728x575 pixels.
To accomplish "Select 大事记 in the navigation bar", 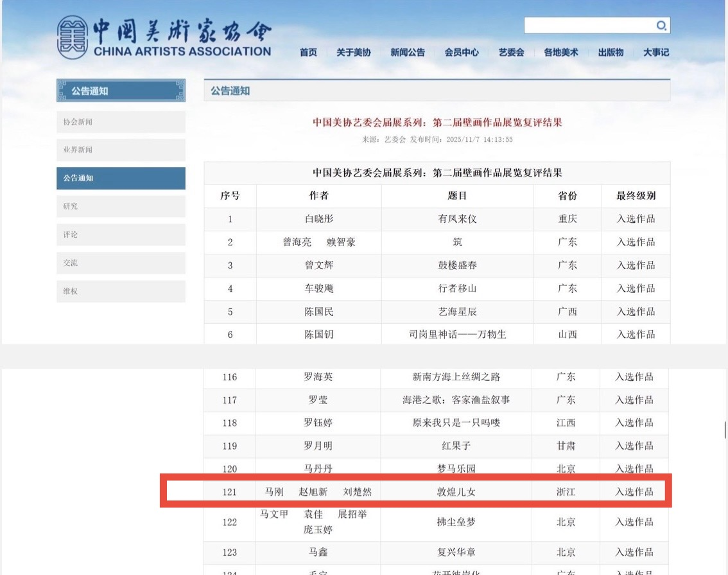I will point(655,53).
